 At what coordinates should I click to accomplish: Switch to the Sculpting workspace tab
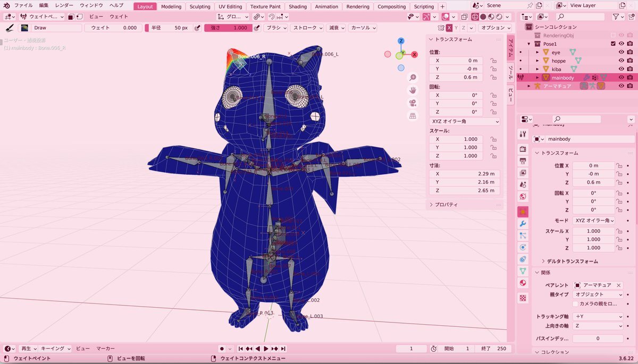pyautogui.click(x=200, y=6)
